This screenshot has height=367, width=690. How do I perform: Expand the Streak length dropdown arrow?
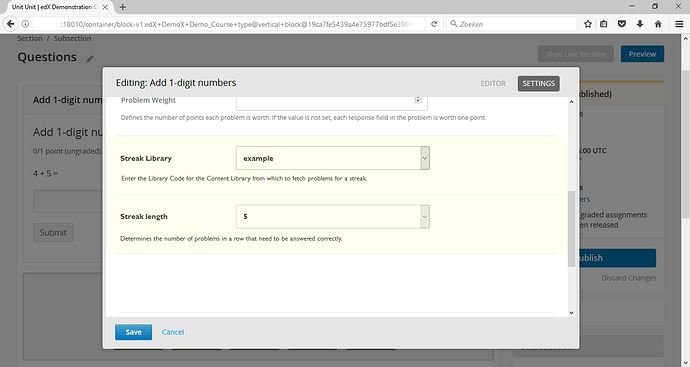point(425,217)
